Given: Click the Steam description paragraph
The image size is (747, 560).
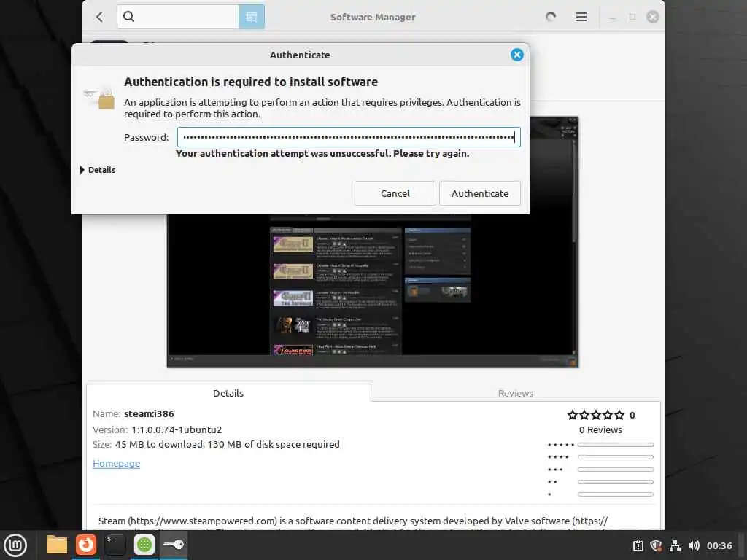Looking at the screenshot, I should [x=353, y=523].
